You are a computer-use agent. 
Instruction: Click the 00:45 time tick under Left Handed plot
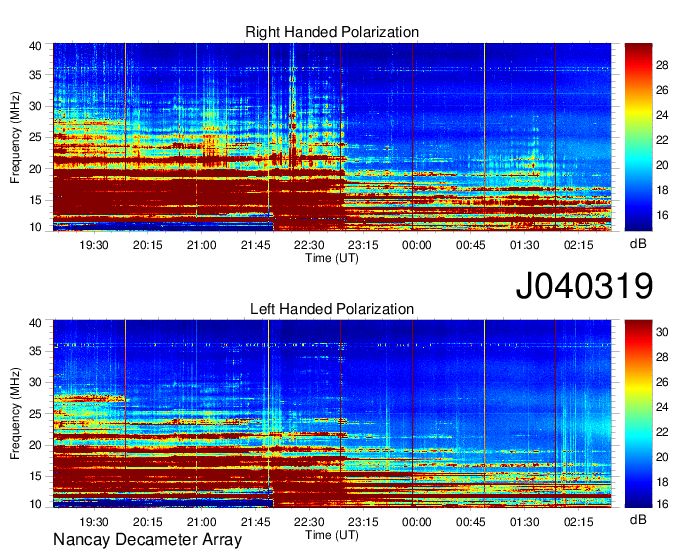click(471, 522)
